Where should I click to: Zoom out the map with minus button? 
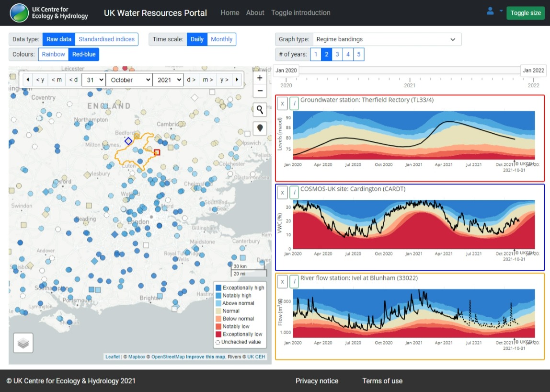click(260, 91)
